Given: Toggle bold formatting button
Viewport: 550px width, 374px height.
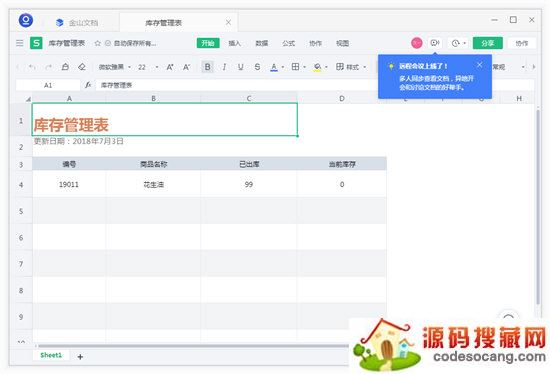Looking at the screenshot, I should pos(208,67).
